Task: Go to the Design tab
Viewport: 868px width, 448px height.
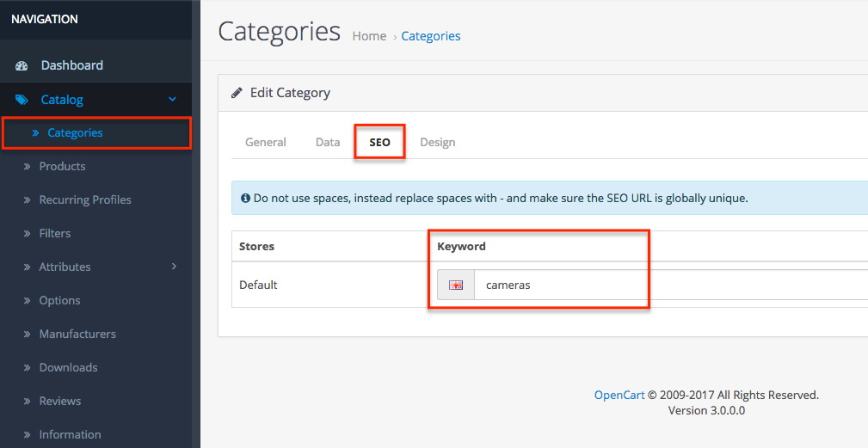Action: pos(437,142)
